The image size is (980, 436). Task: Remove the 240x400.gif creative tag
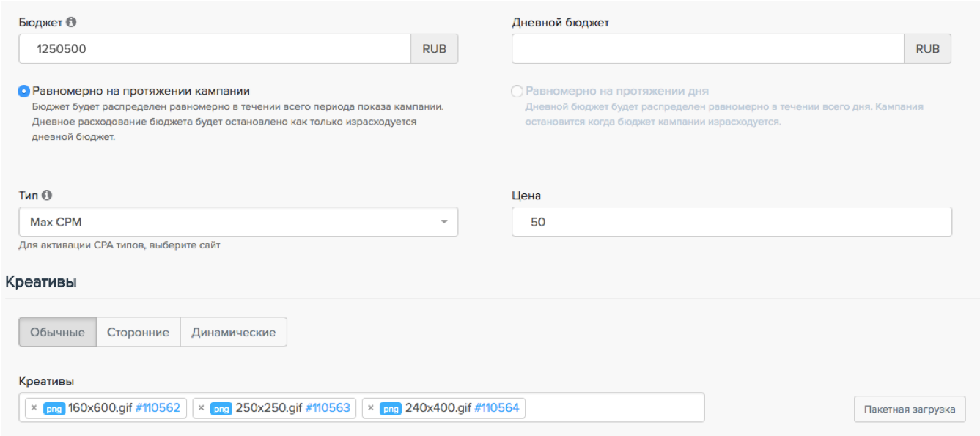point(370,408)
